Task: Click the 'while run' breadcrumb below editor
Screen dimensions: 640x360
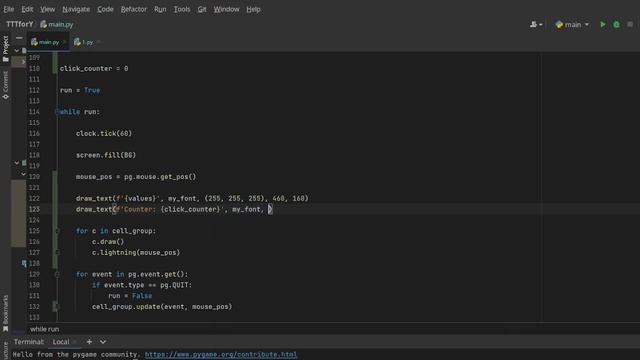Action: click(44, 329)
